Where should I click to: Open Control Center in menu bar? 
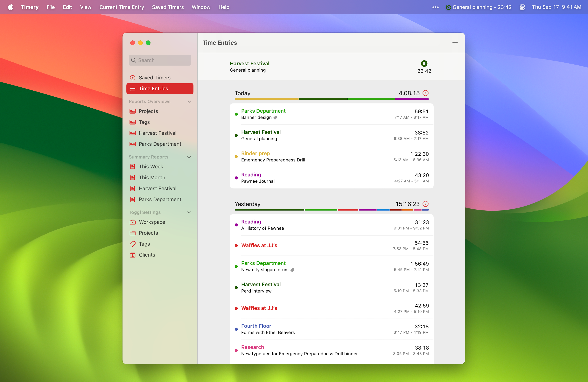pos(522,7)
